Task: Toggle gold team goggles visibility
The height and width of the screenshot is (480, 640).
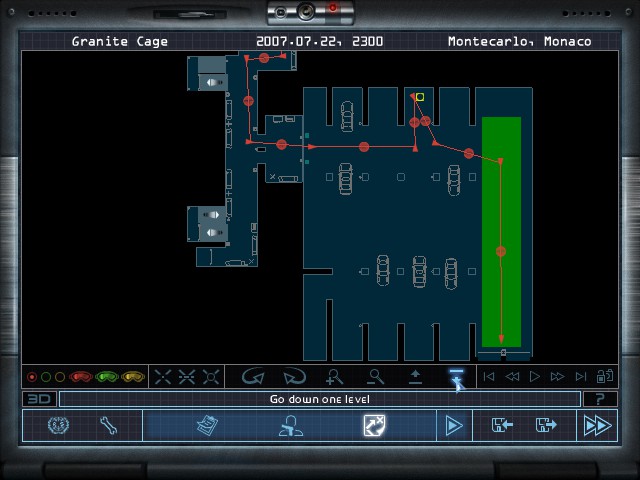Action: pyautogui.click(x=132, y=377)
